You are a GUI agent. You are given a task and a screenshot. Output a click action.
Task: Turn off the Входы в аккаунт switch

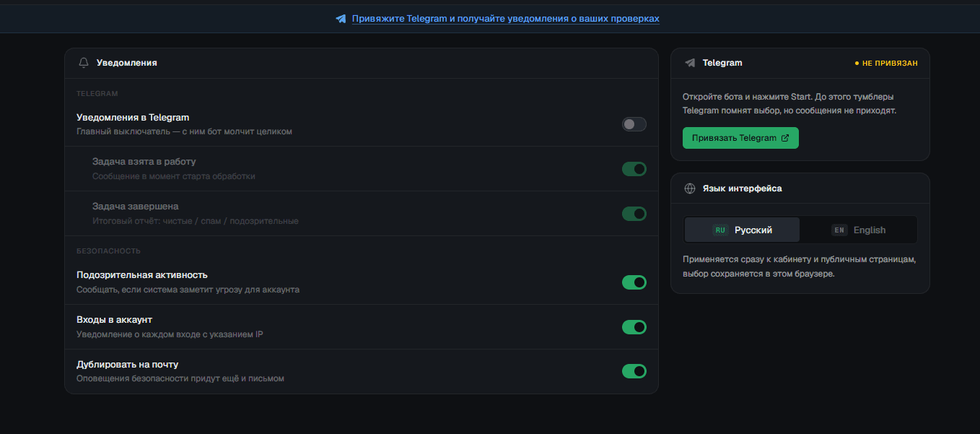(x=634, y=327)
